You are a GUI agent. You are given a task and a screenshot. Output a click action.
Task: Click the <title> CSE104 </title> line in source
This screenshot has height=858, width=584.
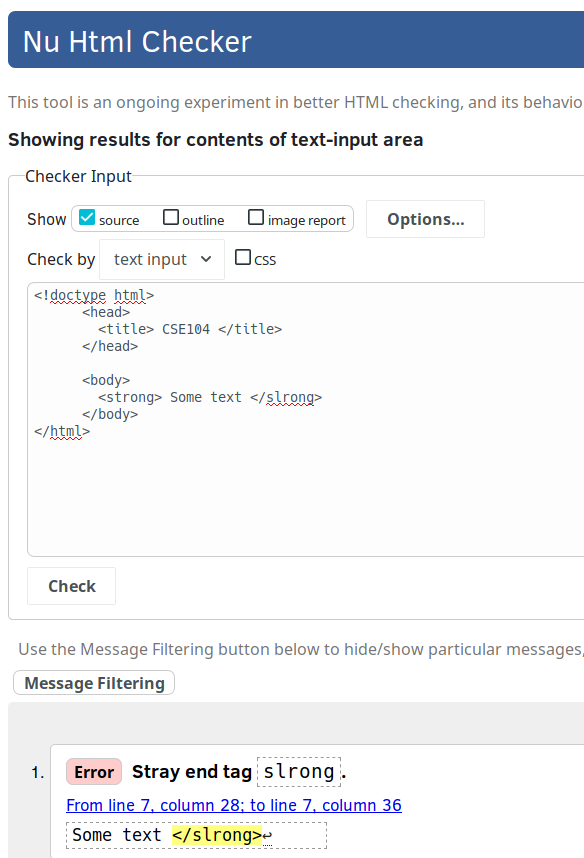coord(190,329)
